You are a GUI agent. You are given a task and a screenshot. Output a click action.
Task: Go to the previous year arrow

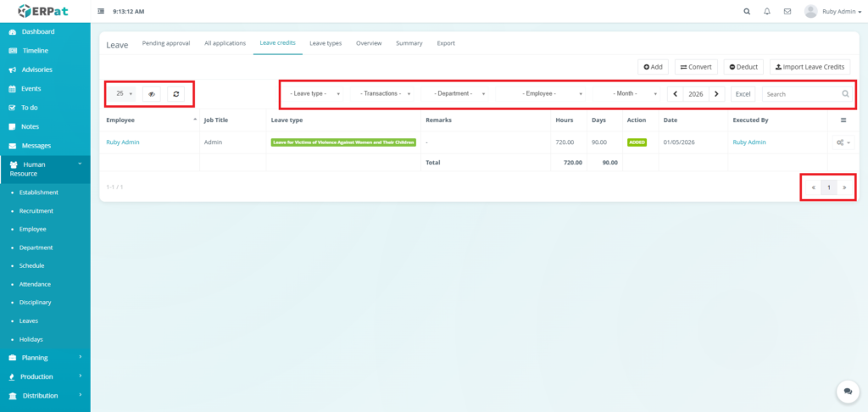(x=676, y=94)
